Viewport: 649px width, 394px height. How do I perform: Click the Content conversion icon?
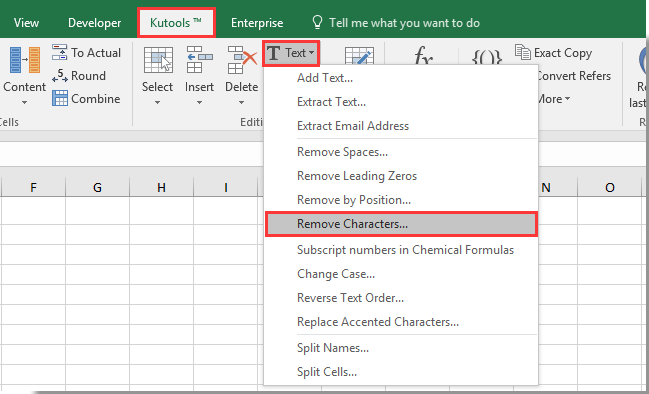(25, 60)
